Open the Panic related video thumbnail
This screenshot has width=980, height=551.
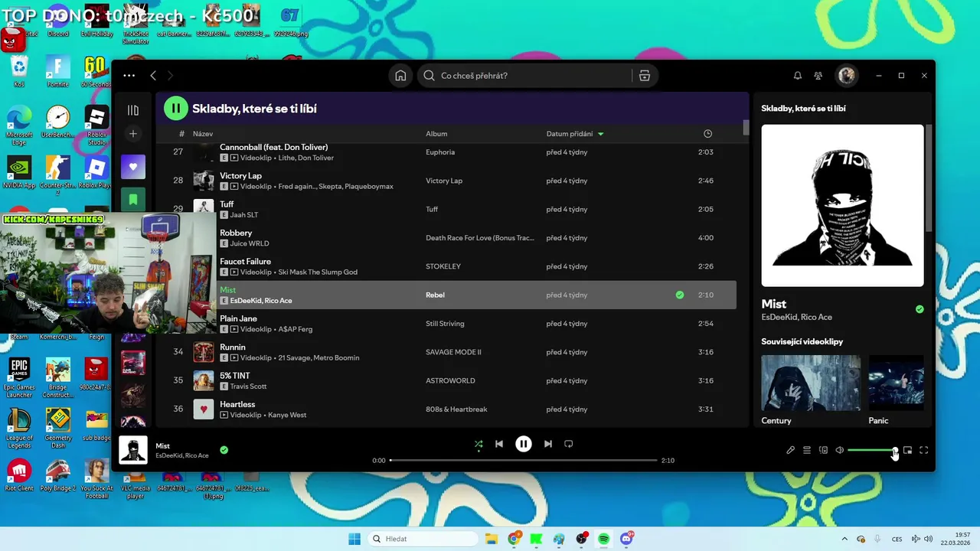(897, 383)
